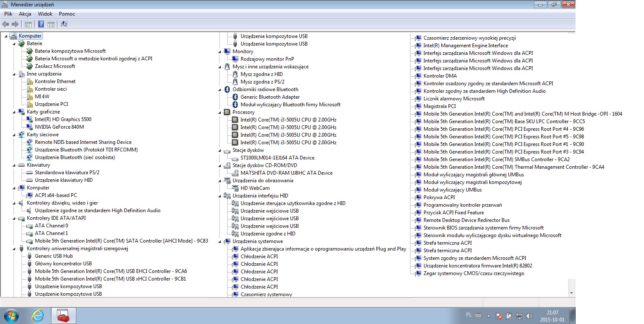Collapse the Urządzenia systemowe category

tap(220, 241)
